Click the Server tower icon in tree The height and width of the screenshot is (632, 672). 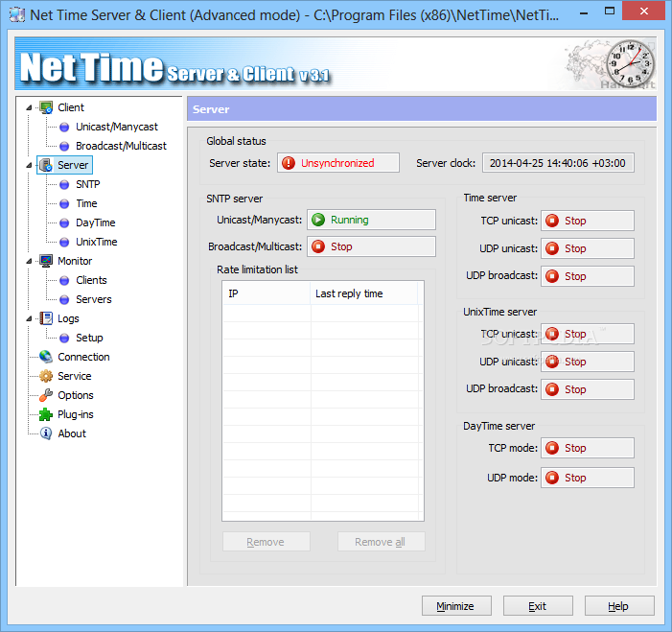click(x=46, y=165)
